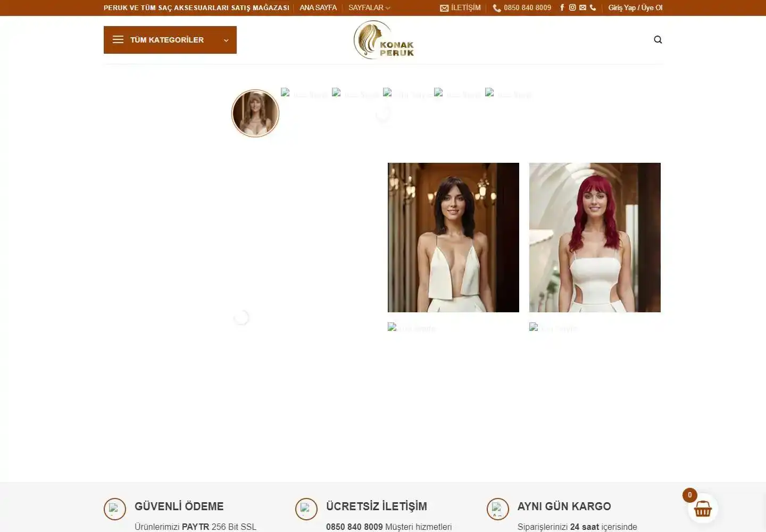Call the 0850 840 8009 top bar number
This screenshot has width=766, height=532.
[x=522, y=7]
